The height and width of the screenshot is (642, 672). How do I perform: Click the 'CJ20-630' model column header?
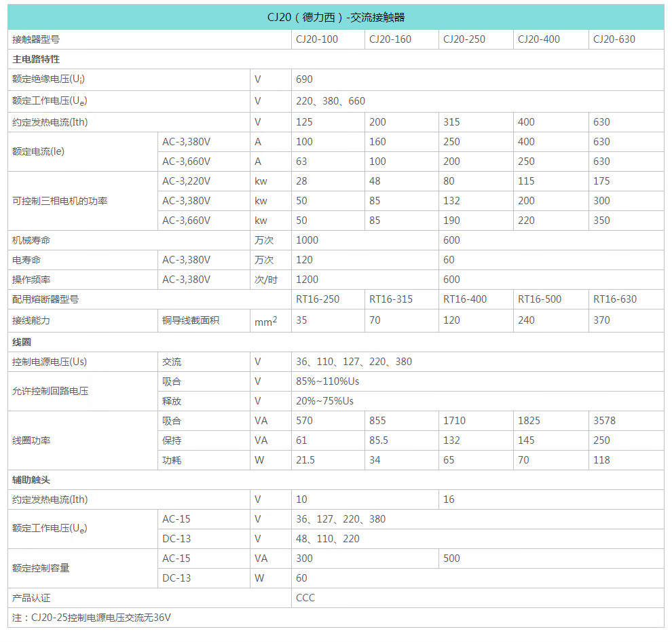point(614,39)
